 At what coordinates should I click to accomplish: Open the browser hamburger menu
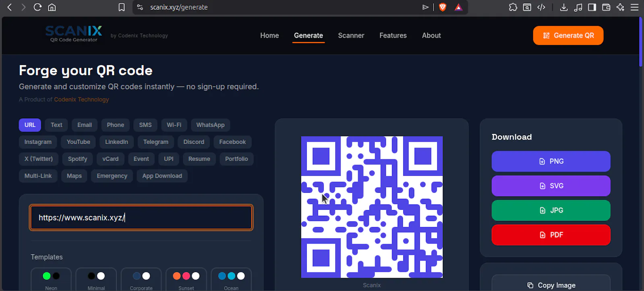(x=635, y=7)
